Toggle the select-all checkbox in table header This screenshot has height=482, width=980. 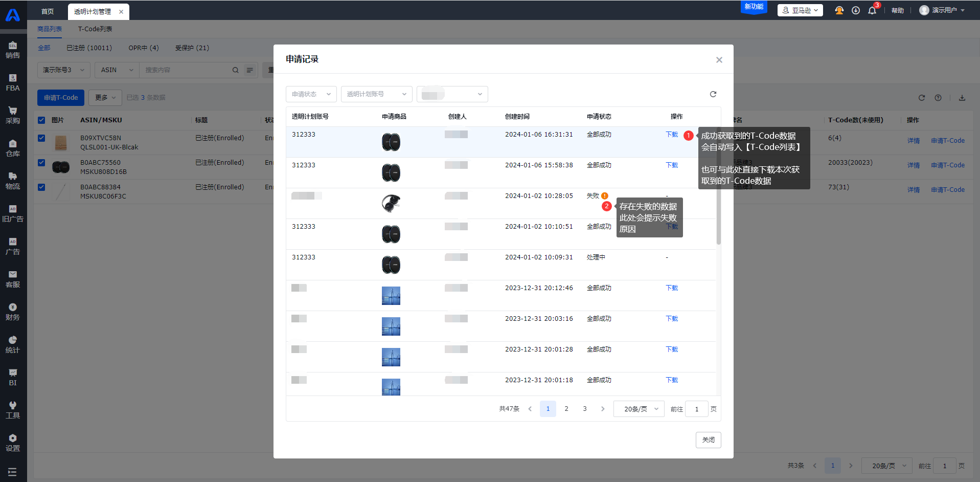point(41,120)
